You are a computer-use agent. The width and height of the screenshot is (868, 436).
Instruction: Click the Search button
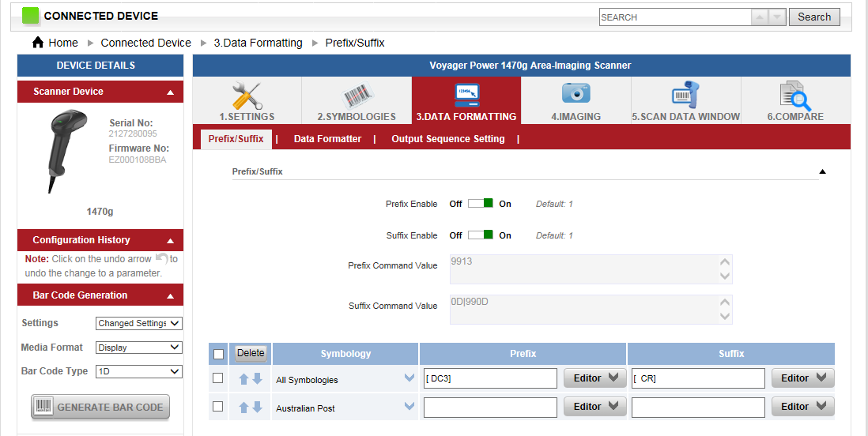(814, 17)
